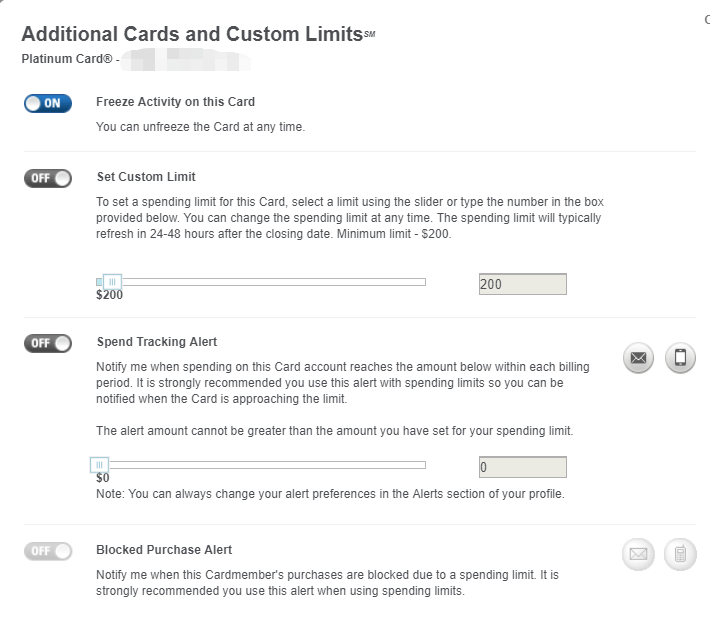Viewport: 710px width, 617px height.
Task: Focus the custom limit amount box showing 200
Action: (x=522, y=284)
